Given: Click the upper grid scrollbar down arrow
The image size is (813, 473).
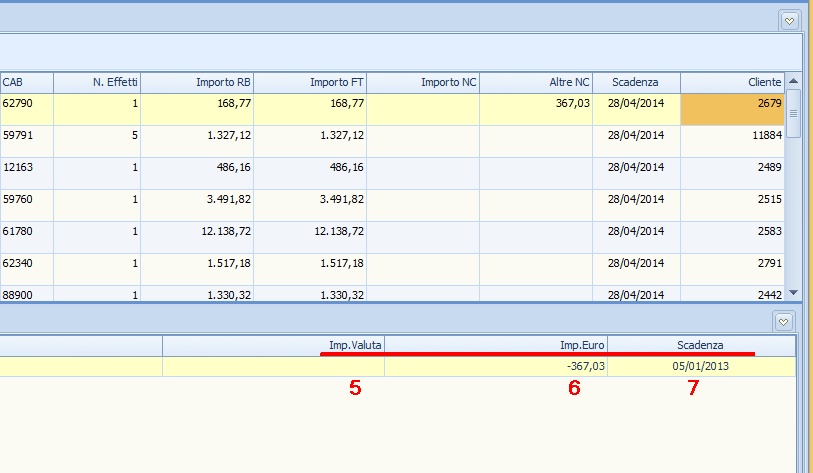Looking at the screenshot, I should [x=794, y=293].
